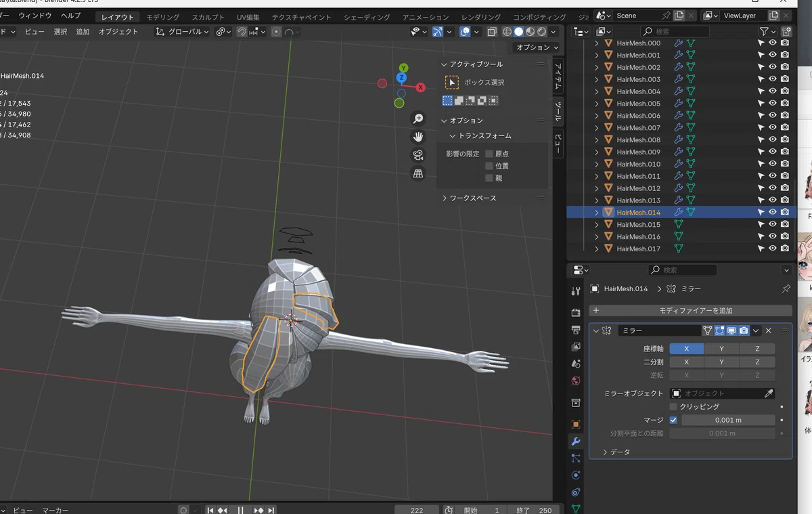Switch to solid viewport shading

[519, 32]
